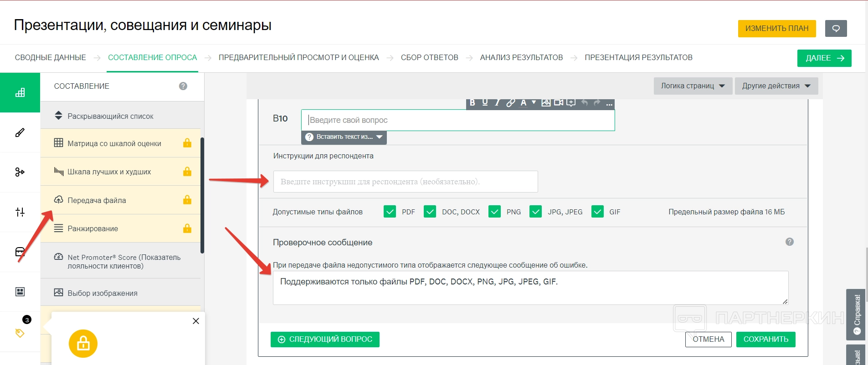Toggle the GIF file type checkbox
The image size is (868, 365).
click(x=597, y=212)
